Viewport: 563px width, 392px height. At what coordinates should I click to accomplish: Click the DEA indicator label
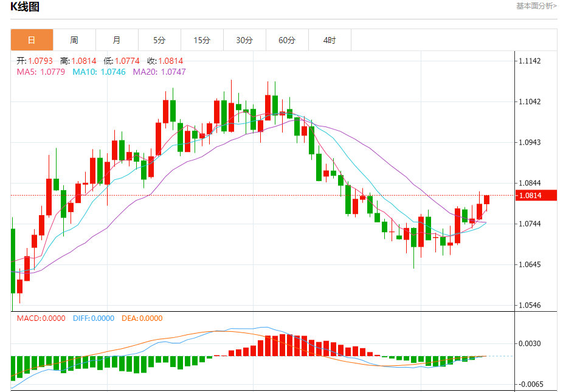pos(142,318)
